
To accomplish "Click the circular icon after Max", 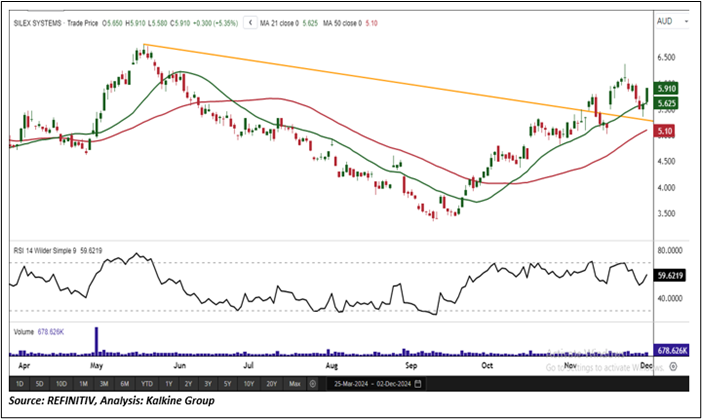I will [313, 384].
